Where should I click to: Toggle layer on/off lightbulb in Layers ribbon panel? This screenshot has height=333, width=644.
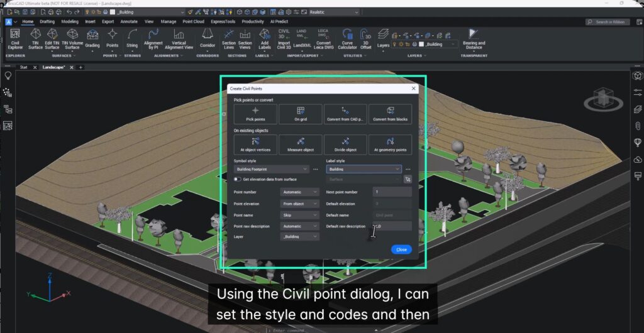(x=395, y=44)
